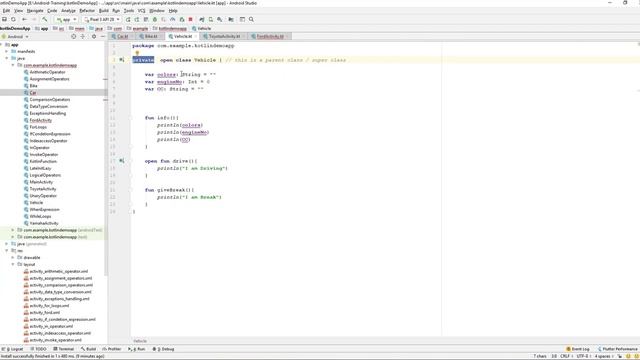
Task: Click the red Stop button icon
Action: tap(191, 19)
